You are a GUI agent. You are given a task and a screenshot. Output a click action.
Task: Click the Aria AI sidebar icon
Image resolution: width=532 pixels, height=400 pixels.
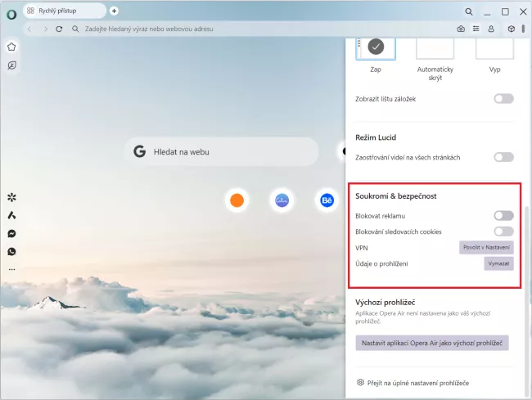[x=11, y=215]
